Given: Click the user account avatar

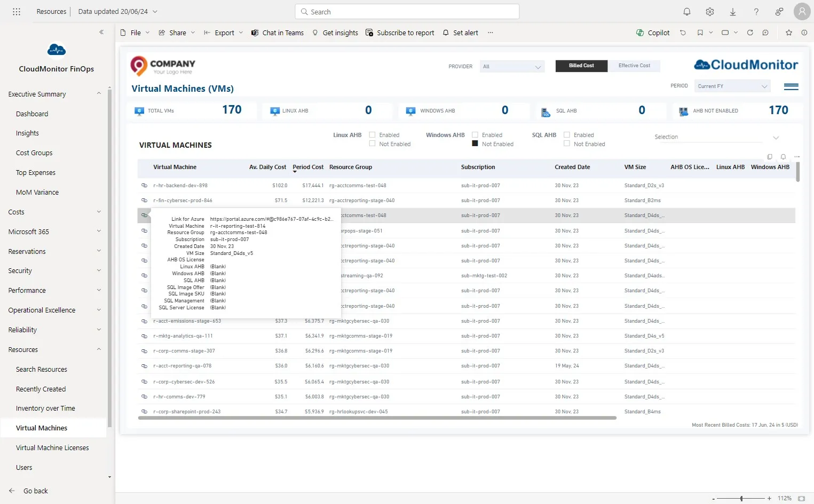Looking at the screenshot, I should click(802, 11).
